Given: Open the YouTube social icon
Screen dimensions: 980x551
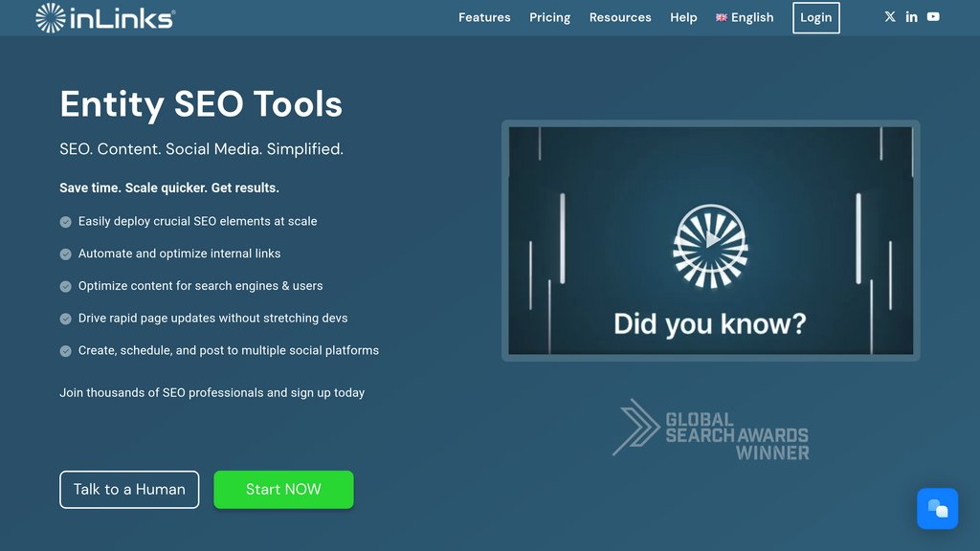Looking at the screenshot, I should (933, 17).
